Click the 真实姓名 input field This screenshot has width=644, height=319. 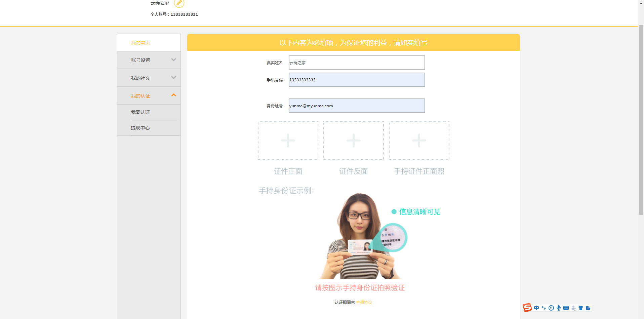click(x=356, y=63)
